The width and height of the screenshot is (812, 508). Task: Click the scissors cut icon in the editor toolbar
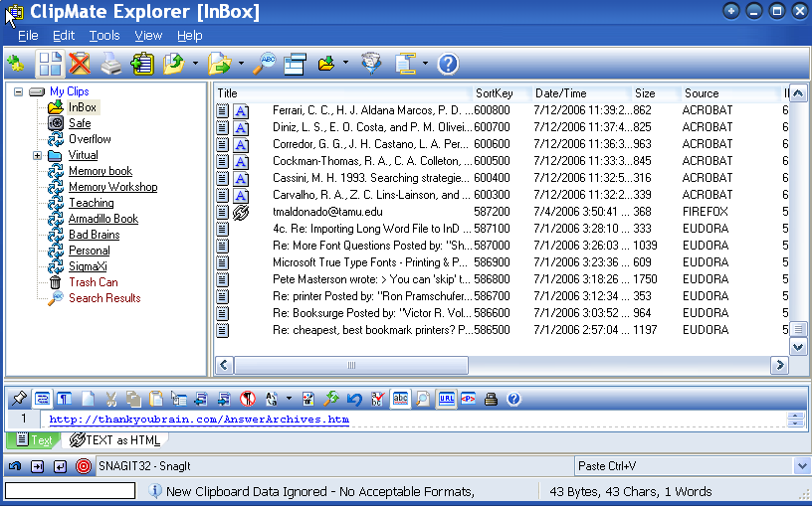[110, 400]
